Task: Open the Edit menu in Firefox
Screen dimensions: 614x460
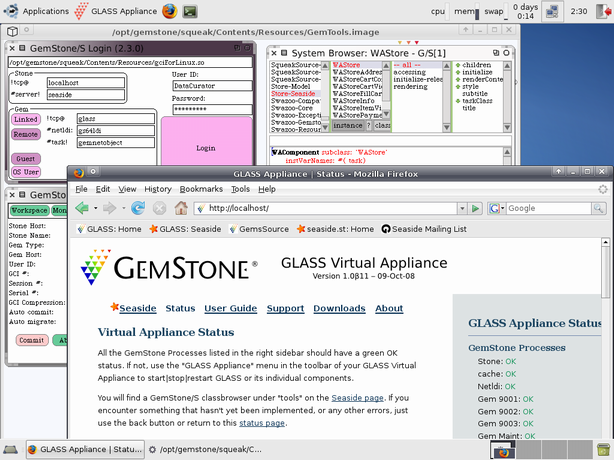Action: [103, 189]
